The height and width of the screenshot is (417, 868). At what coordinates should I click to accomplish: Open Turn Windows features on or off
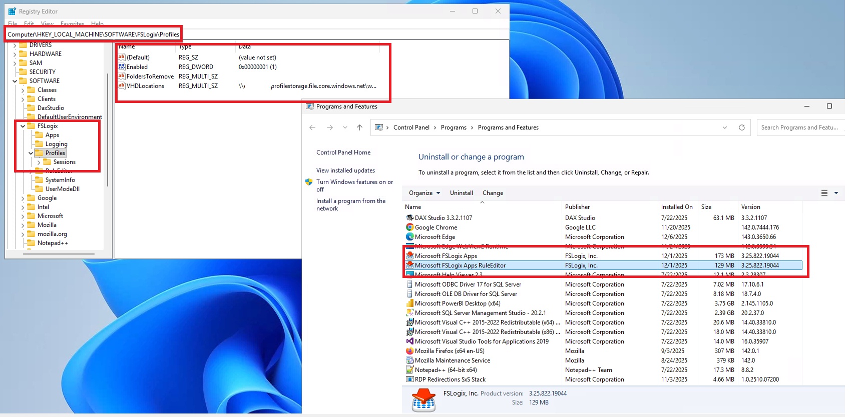tap(354, 185)
